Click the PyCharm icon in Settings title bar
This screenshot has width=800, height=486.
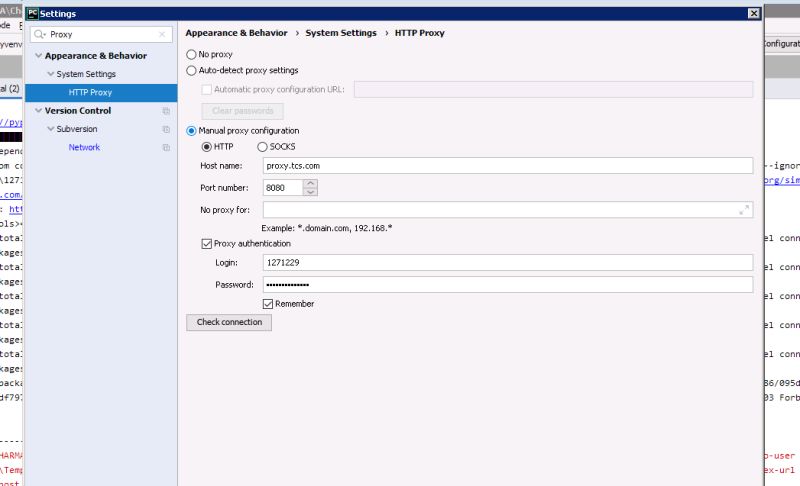pos(33,13)
